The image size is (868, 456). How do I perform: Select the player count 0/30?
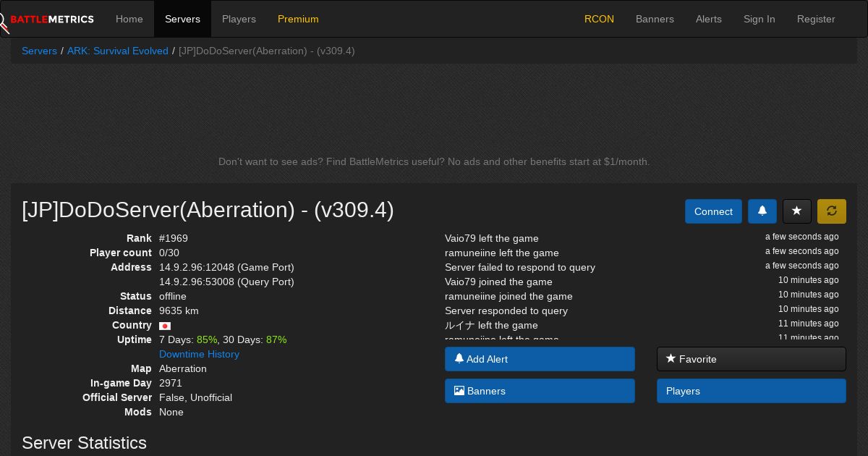[169, 253]
